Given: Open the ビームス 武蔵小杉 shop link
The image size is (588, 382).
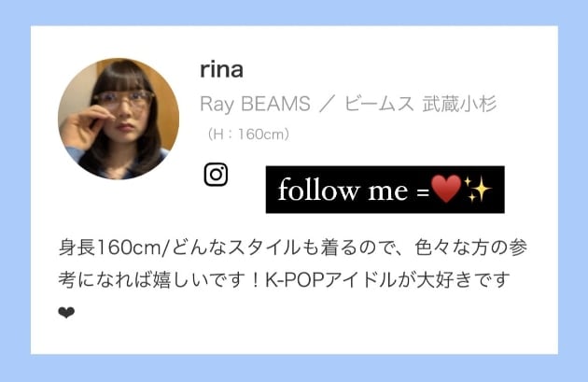Looking at the screenshot, I should click(x=420, y=104).
